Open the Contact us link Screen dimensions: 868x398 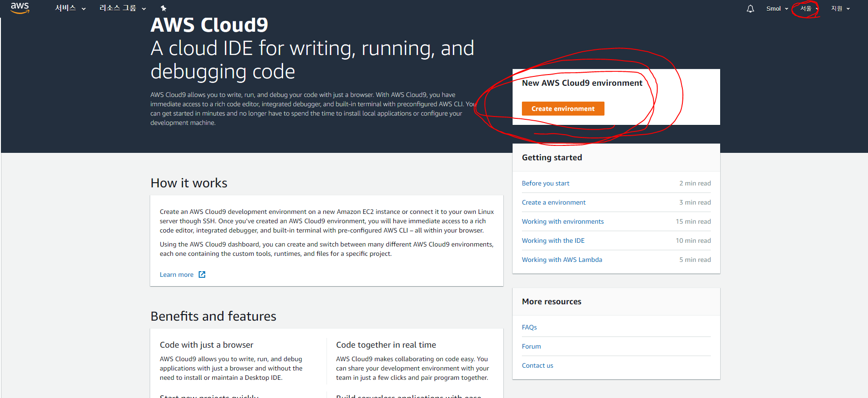tap(537, 365)
